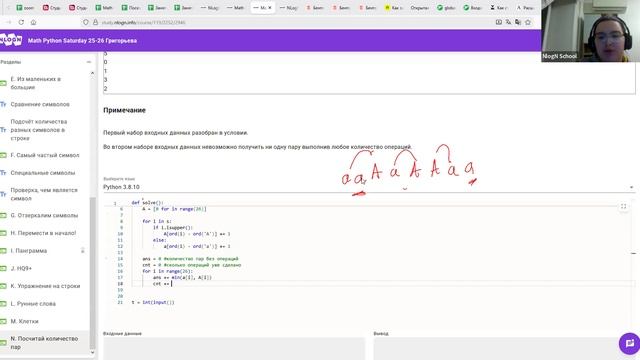The image size is (640, 360).
Task: Click the shield tracking-protection icon in address bar
Action: [x=86, y=22]
